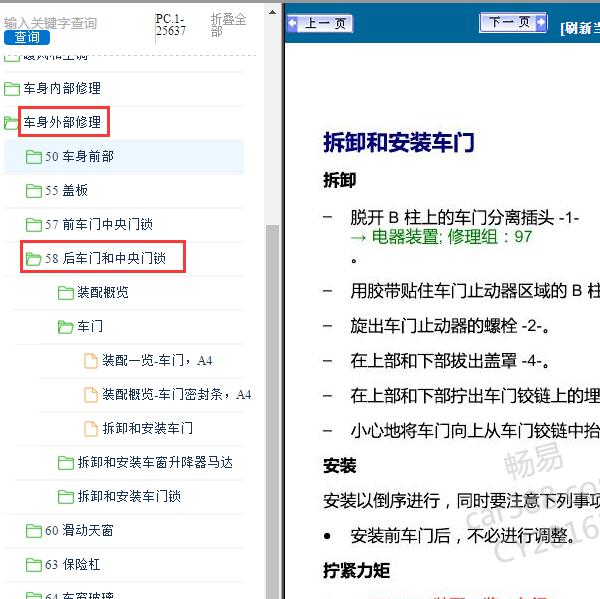This screenshot has width=600, height=599.
Task: Click the PC.1-25637 label
Action: (x=171, y=24)
